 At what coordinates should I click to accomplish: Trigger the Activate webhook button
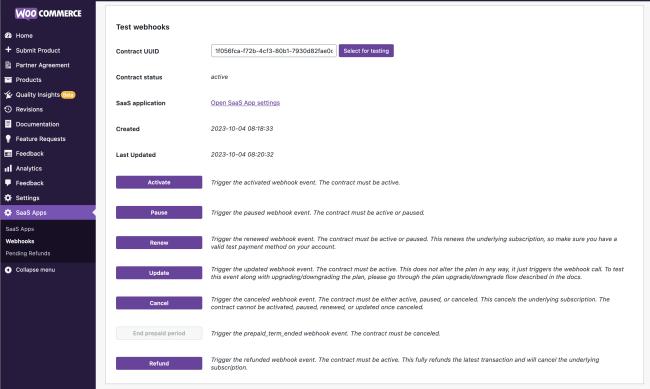tap(159, 182)
